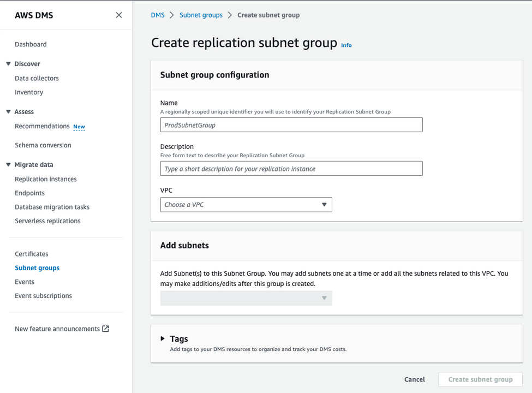Open Replication instances in sidebar

click(x=46, y=179)
